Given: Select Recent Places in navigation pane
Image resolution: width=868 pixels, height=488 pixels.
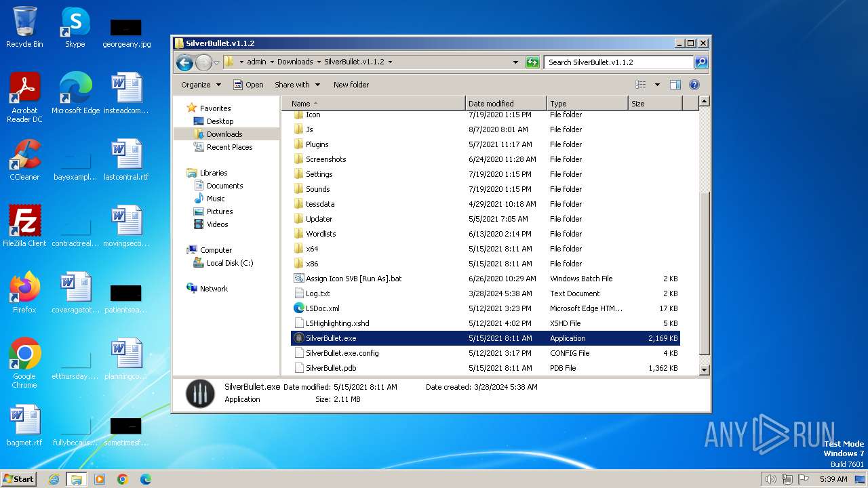Looking at the screenshot, I should pyautogui.click(x=229, y=147).
